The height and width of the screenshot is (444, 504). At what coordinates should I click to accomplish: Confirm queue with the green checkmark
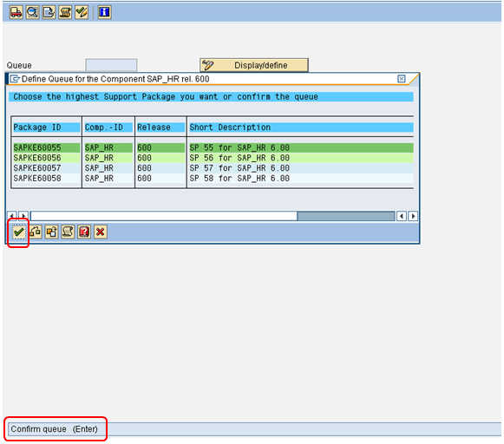pyautogui.click(x=18, y=232)
